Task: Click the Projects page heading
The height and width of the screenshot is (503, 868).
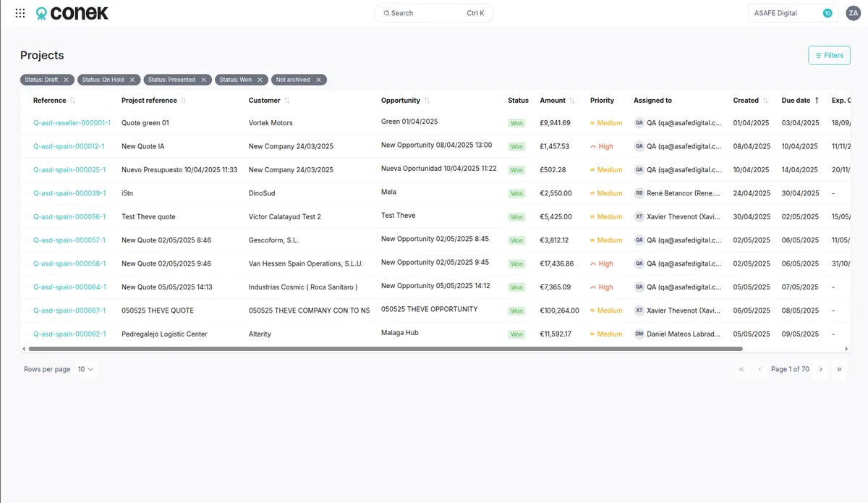Action: [42, 56]
